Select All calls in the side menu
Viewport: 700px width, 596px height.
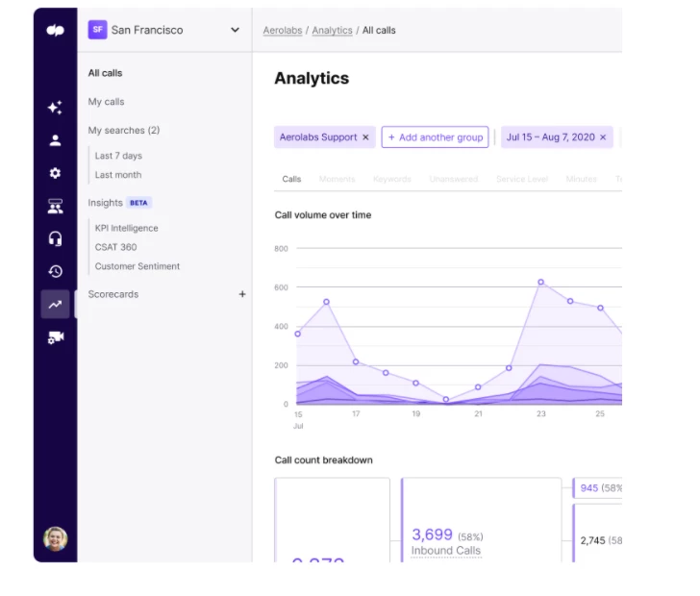click(106, 73)
